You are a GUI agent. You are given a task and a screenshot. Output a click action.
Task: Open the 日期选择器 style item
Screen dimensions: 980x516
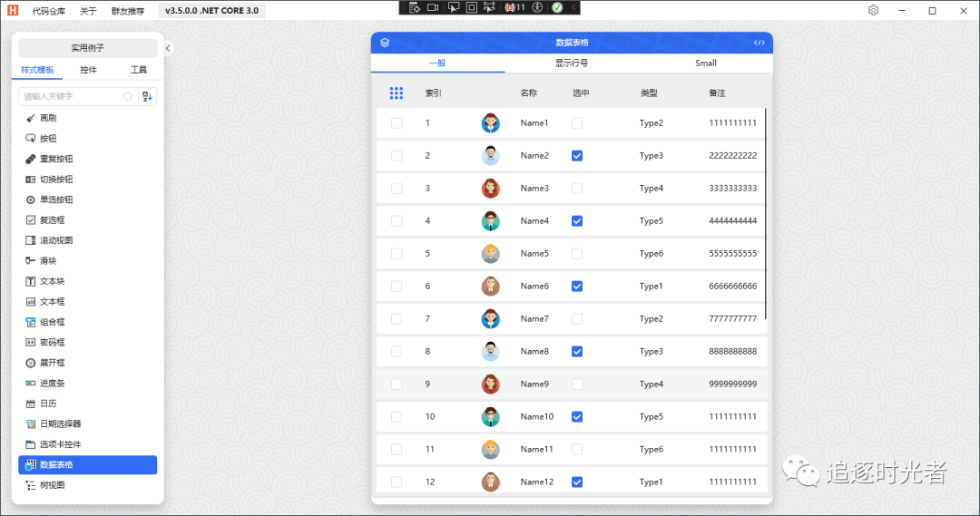pyautogui.click(x=87, y=424)
